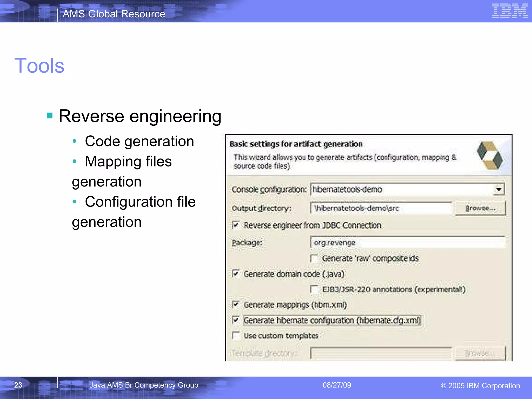The height and width of the screenshot is (399, 532).
Task: Click the Hibernate wizard logo icon
Action: 490,155
